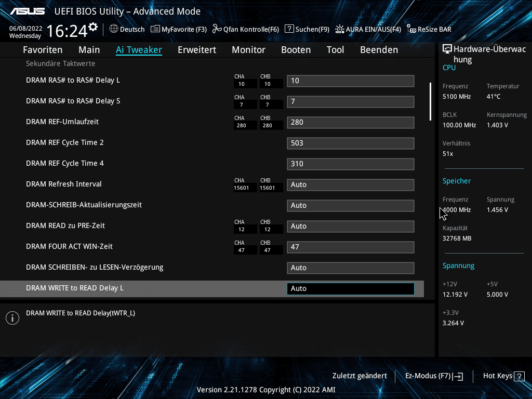Click the date 06/08/2022 Wednesday
This screenshot has height=399, width=532.
tap(25, 32)
